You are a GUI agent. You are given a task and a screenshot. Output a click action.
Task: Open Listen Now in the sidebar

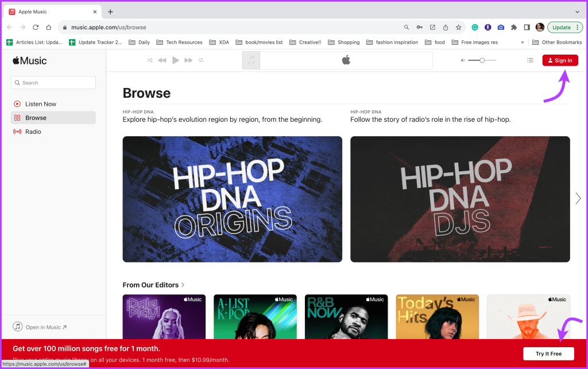[53, 104]
